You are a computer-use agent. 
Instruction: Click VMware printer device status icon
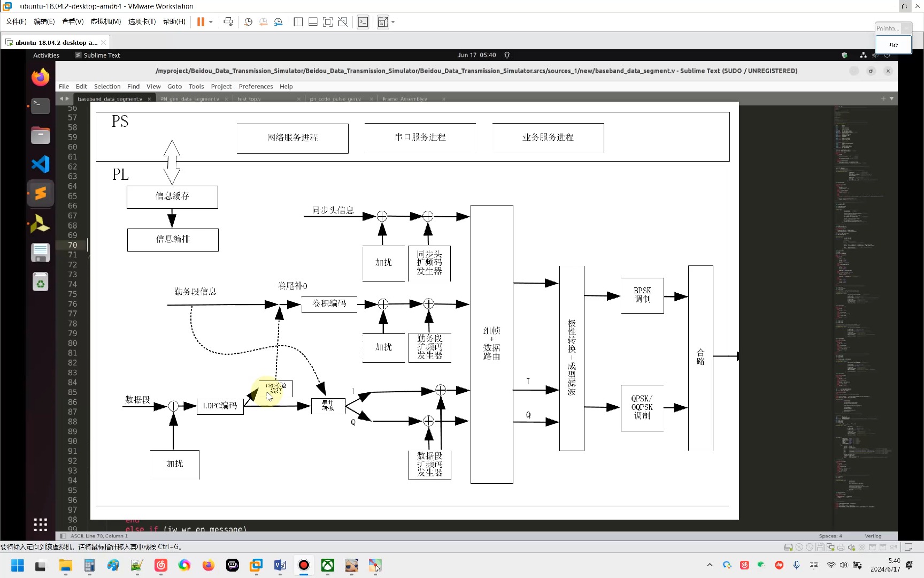[841, 547]
